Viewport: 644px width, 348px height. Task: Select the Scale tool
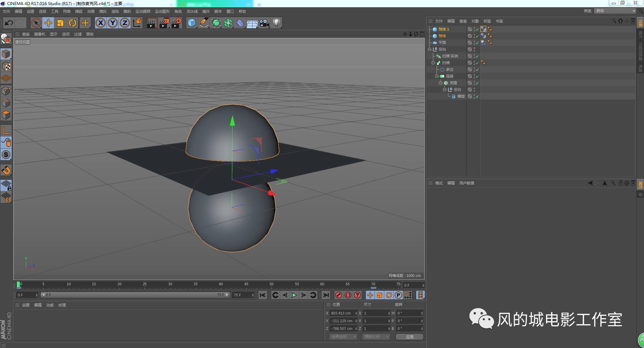point(60,23)
